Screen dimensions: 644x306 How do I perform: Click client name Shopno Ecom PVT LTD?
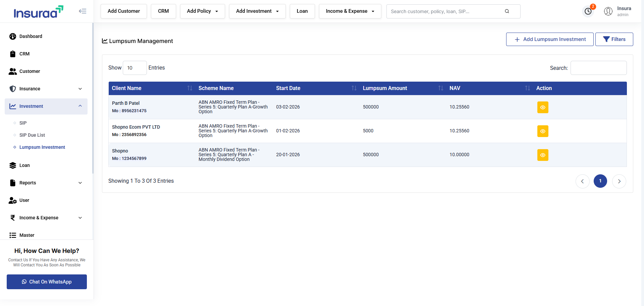coord(136,127)
